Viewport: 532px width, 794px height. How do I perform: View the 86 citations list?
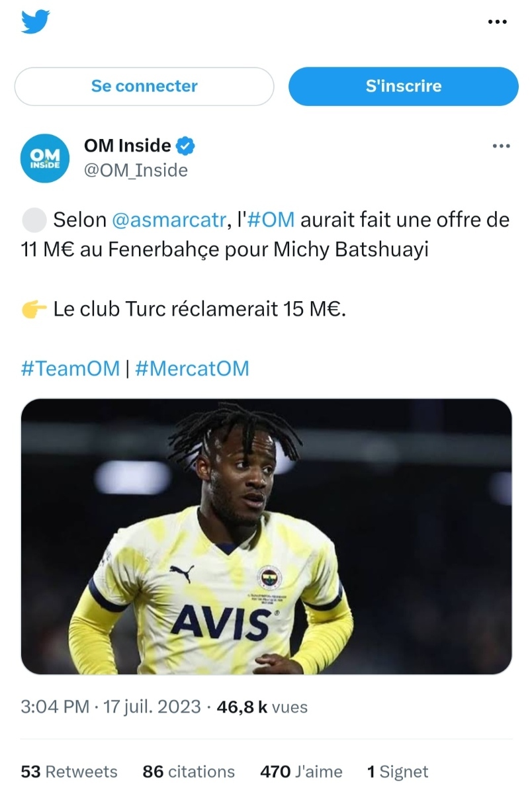(x=189, y=772)
